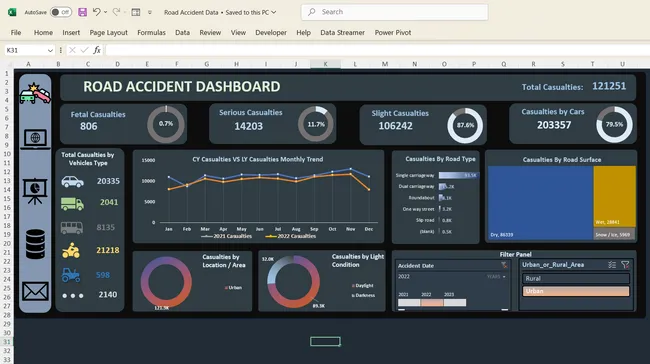Click inside the formula bar
This screenshot has height=364, width=650.
pyautogui.click(x=377, y=50)
